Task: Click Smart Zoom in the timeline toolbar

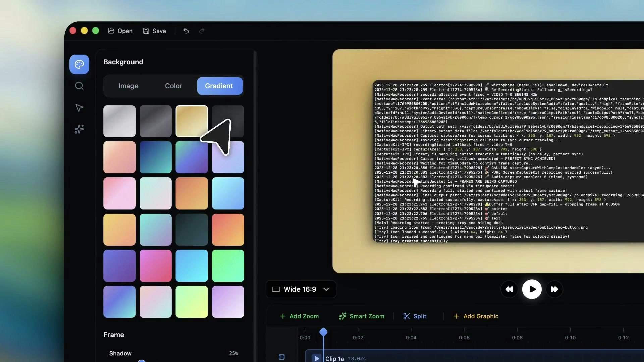Action: tap(362, 316)
